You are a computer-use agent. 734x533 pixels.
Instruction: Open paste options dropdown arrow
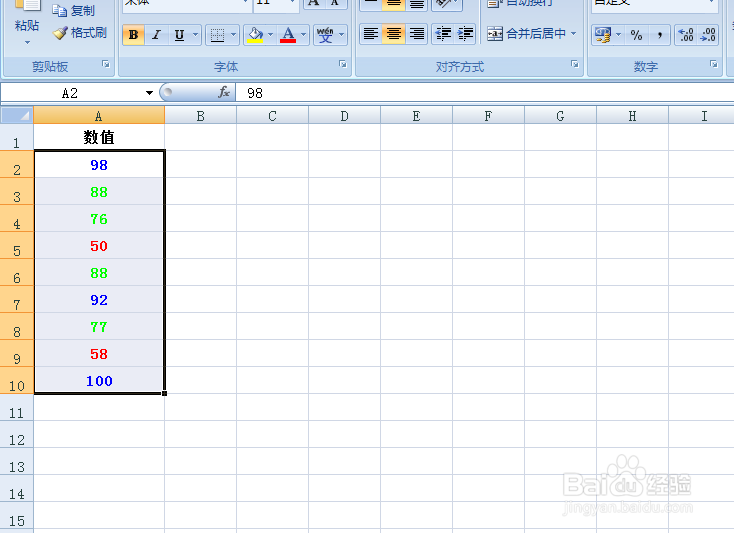click(x=27, y=43)
